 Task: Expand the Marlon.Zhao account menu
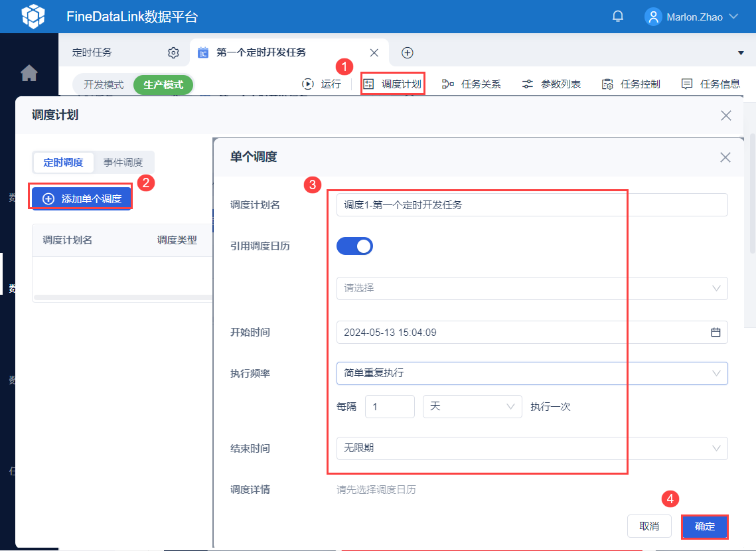[x=733, y=17]
